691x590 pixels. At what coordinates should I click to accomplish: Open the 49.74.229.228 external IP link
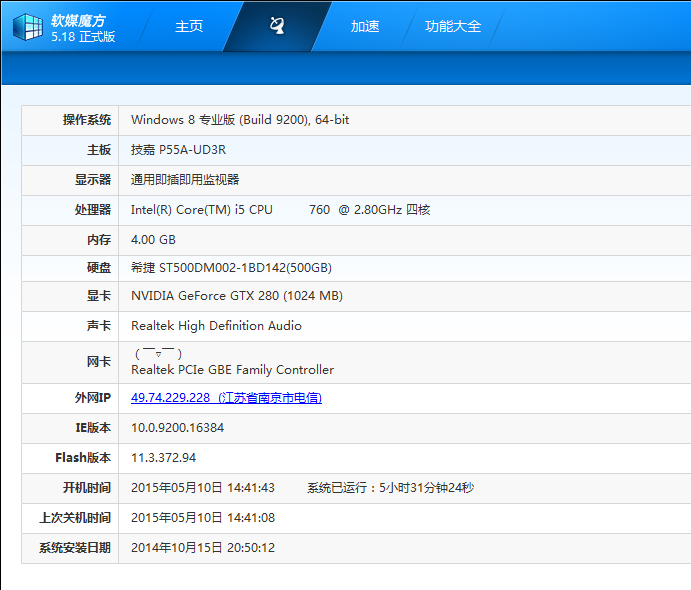[x=226, y=397]
